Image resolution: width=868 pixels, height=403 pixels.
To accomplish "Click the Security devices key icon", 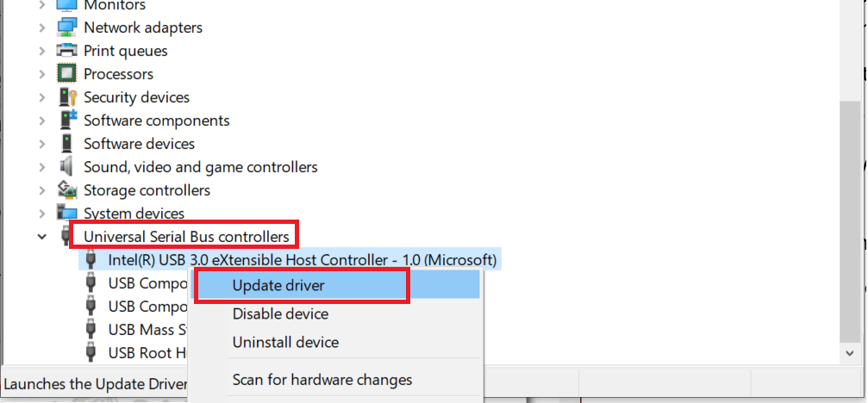I will pos(67,96).
